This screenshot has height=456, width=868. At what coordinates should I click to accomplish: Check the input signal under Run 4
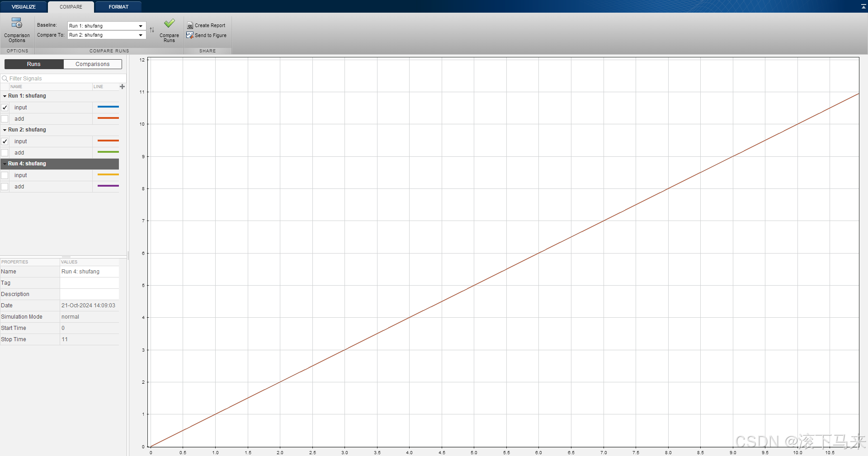(x=5, y=175)
